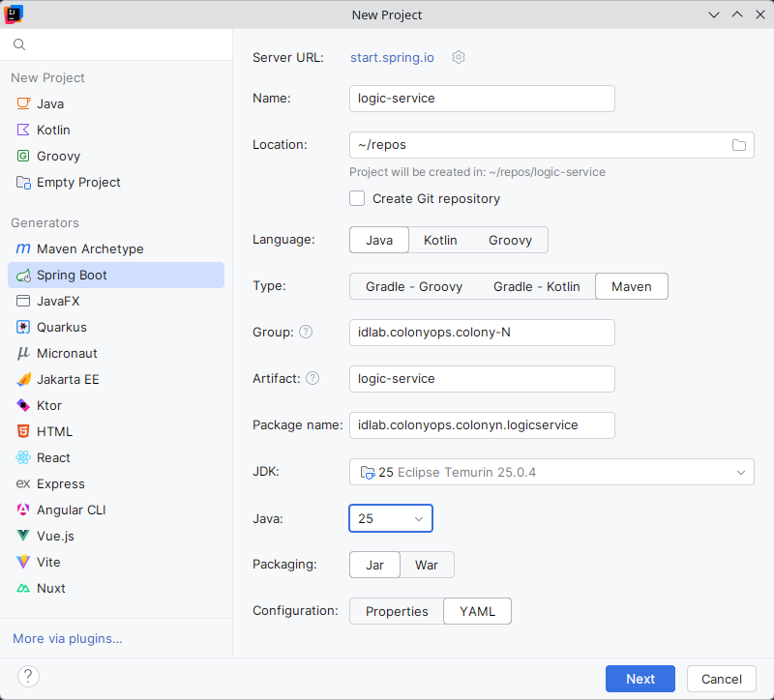This screenshot has width=774, height=700.
Task: Browse for location with folder icon
Action: 739,145
